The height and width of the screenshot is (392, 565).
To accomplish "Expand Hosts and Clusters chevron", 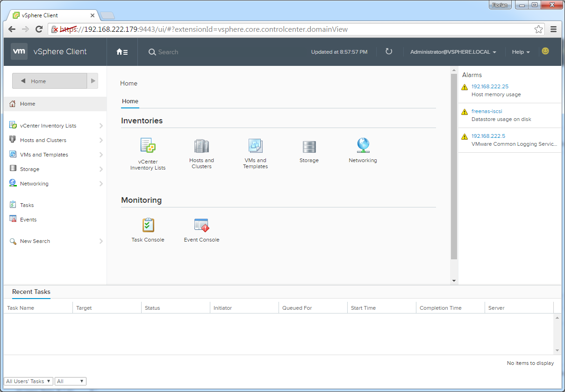I will (101, 140).
